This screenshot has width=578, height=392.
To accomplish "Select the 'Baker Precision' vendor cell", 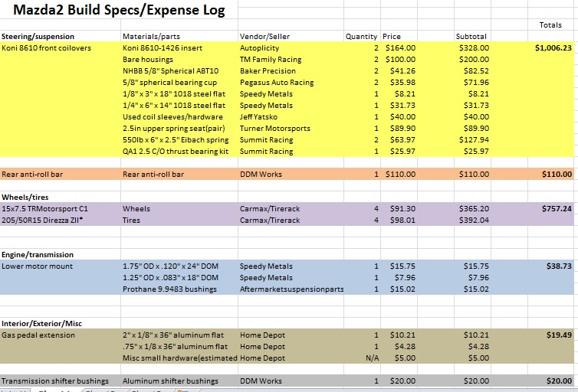I will click(291, 70).
